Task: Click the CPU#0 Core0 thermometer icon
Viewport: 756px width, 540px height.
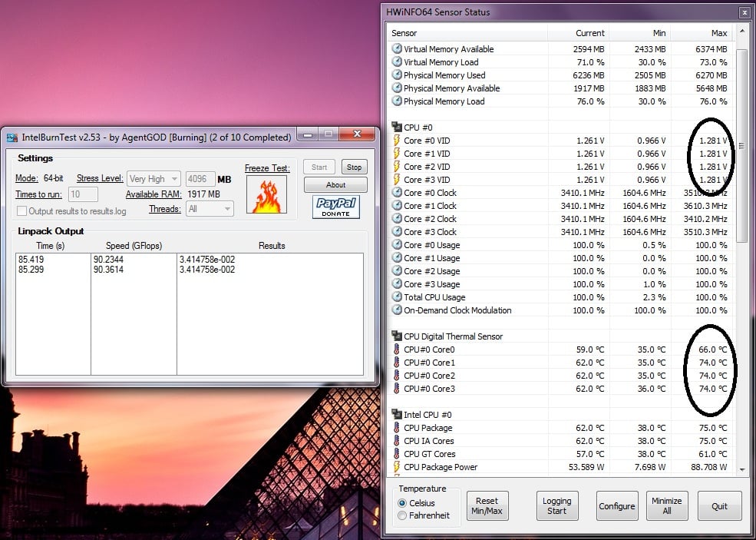Action: click(x=396, y=349)
